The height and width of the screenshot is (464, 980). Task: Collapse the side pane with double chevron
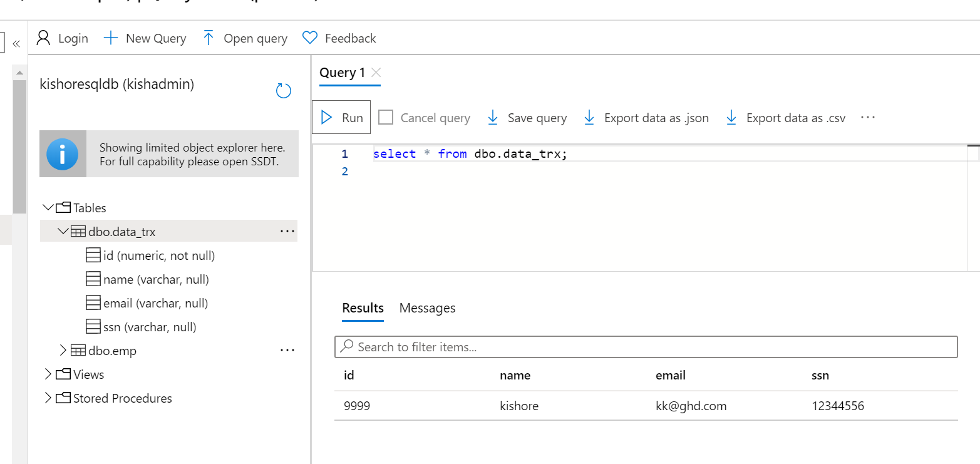pos(16,43)
